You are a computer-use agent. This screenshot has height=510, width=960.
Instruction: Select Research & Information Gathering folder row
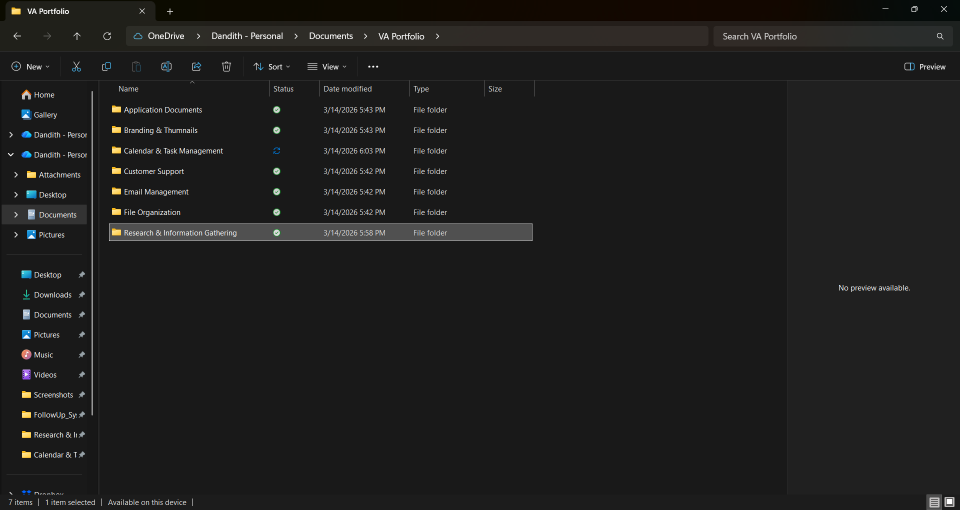point(321,233)
